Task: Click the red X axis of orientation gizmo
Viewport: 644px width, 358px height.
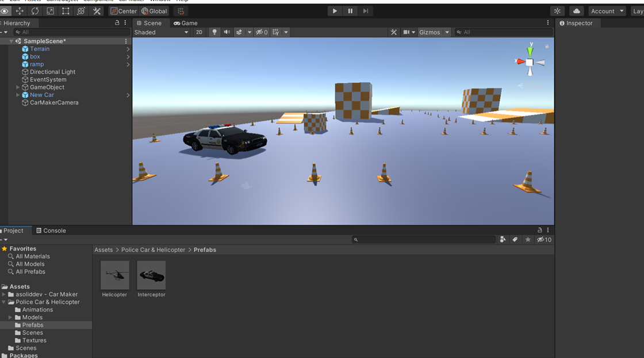Action: point(520,61)
